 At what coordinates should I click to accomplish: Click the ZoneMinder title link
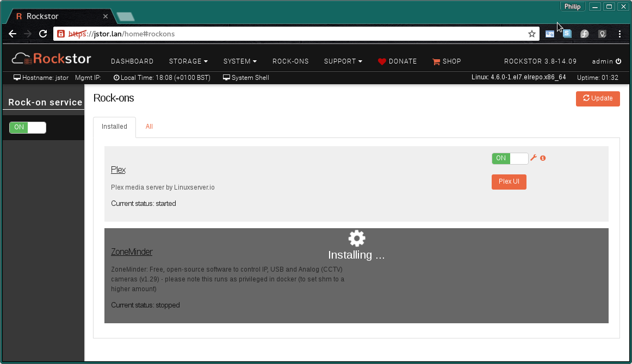pyautogui.click(x=132, y=252)
